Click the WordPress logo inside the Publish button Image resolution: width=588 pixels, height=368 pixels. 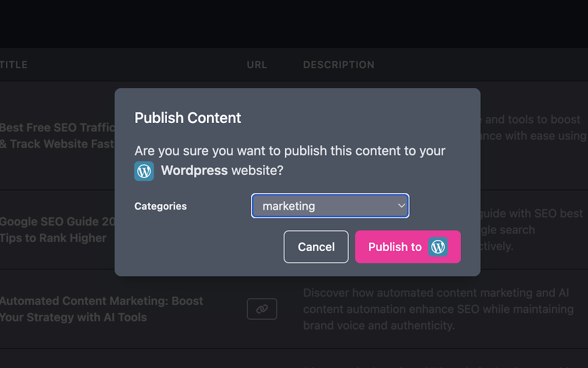pyautogui.click(x=438, y=247)
